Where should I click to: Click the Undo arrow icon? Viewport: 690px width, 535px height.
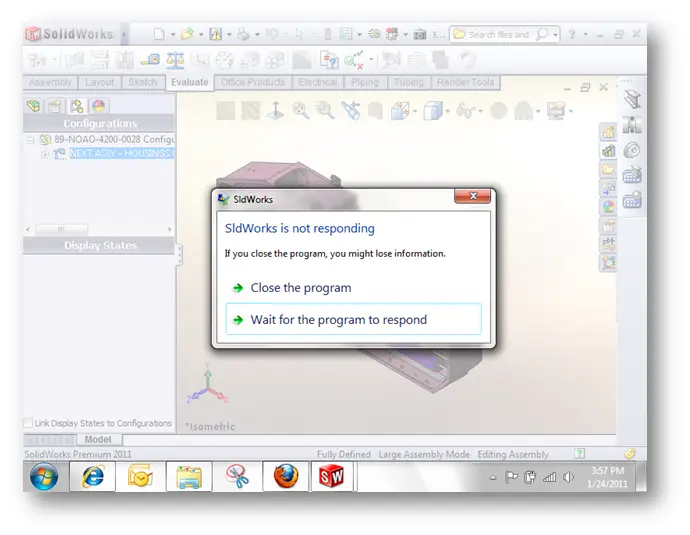272,34
